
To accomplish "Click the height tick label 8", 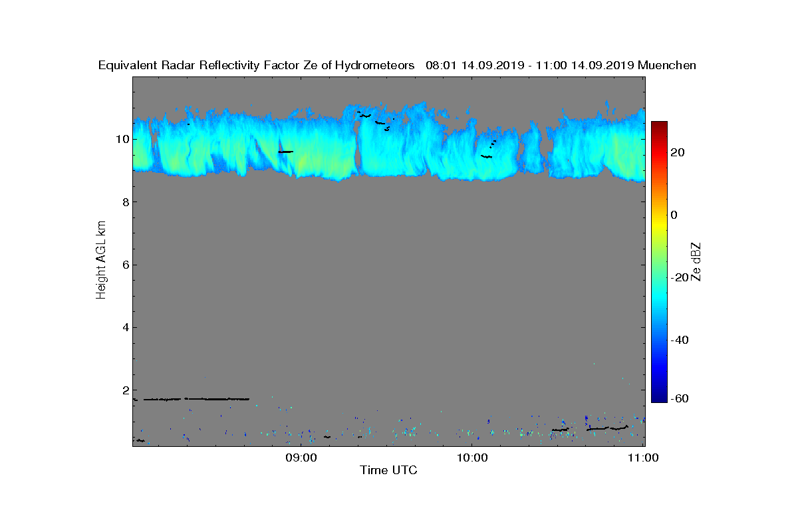I will tap(125, 202).
